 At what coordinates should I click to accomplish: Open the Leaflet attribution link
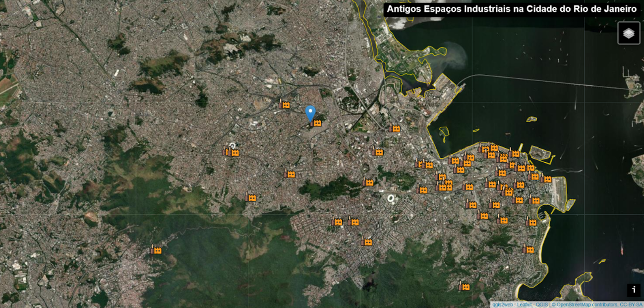coord(525,305)
